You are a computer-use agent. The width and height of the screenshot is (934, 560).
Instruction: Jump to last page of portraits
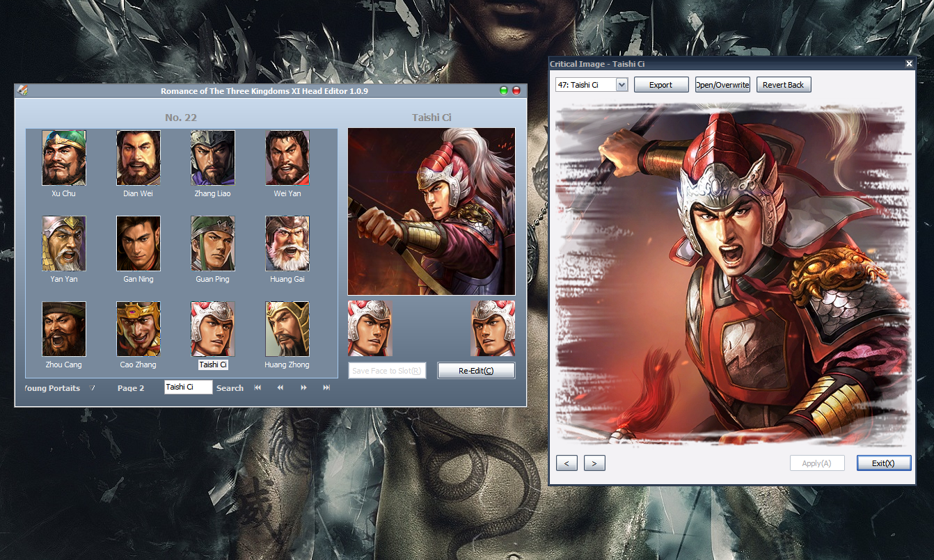(x=326, y=387)
